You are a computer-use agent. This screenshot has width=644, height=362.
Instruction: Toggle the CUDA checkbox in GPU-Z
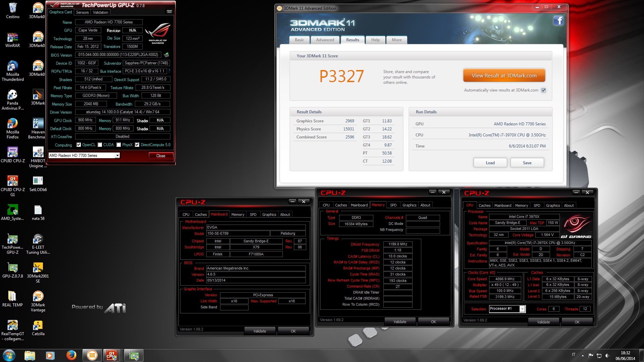point(100,145)
